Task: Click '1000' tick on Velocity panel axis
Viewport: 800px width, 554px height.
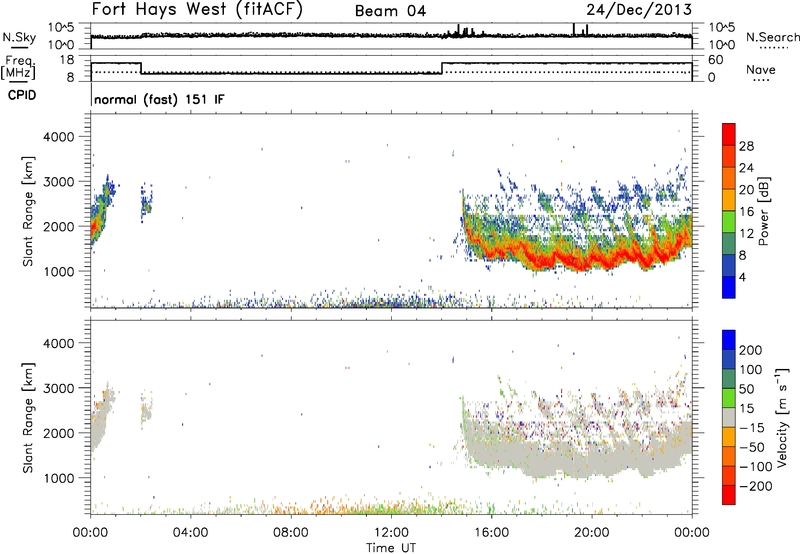Action: coord(58,478)
